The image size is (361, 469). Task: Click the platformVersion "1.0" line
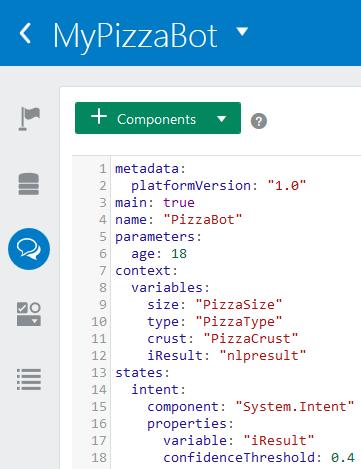pyautogui.click(x=218, y=185)
